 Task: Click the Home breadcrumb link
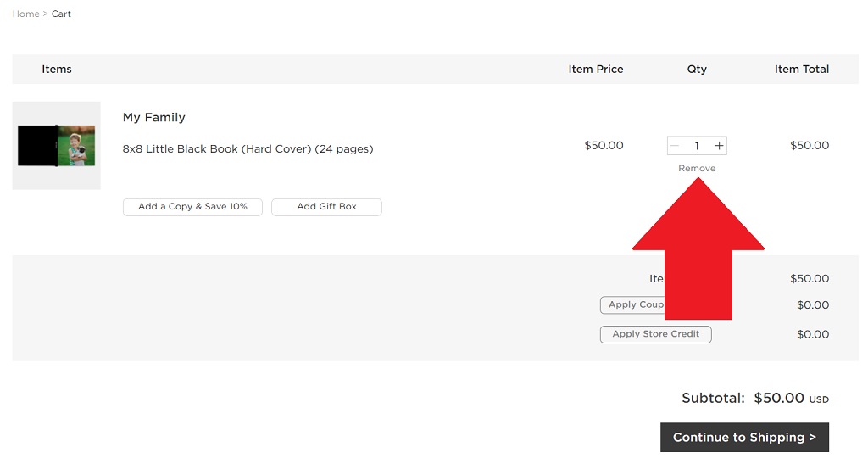pos(25,14)
